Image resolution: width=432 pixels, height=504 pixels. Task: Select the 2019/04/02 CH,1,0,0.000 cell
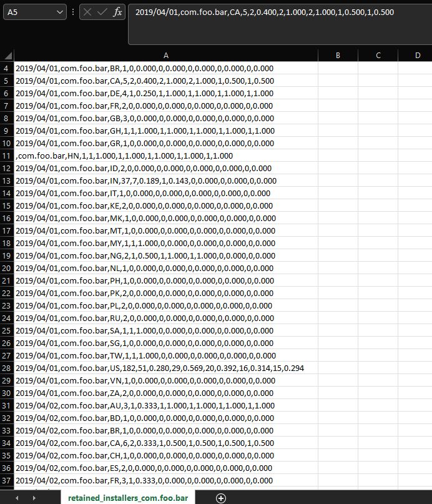coord(166,455)
